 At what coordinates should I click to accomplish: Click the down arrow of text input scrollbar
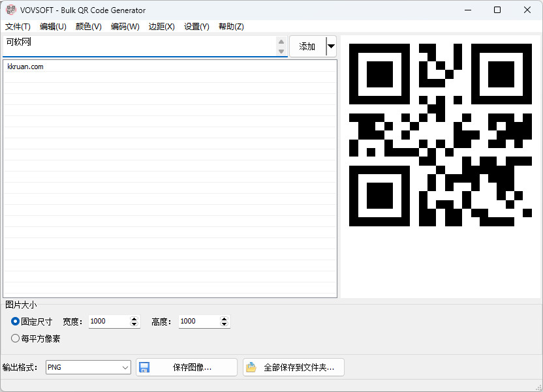281,52
